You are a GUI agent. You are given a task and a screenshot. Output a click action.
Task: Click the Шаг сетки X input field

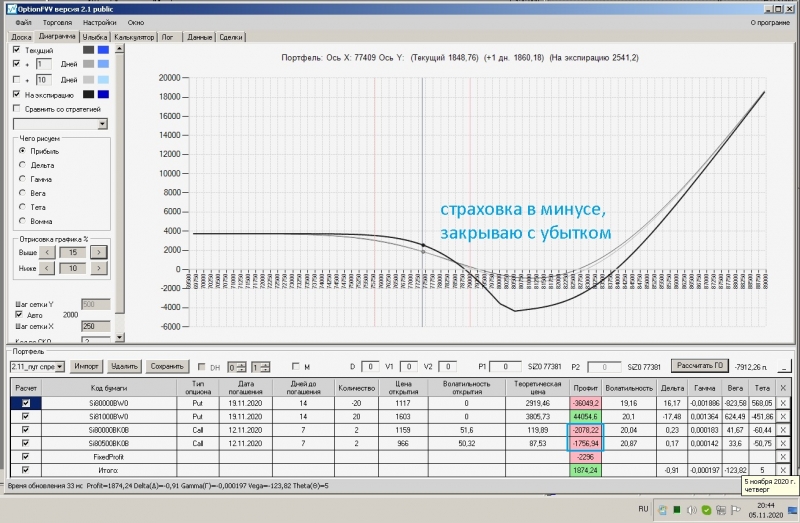click(95, 326)
